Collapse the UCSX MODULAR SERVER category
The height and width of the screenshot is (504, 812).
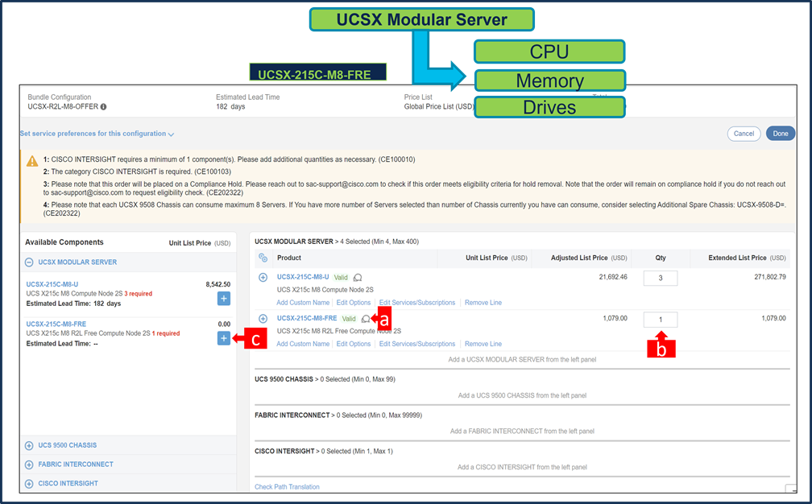[30, 262]
